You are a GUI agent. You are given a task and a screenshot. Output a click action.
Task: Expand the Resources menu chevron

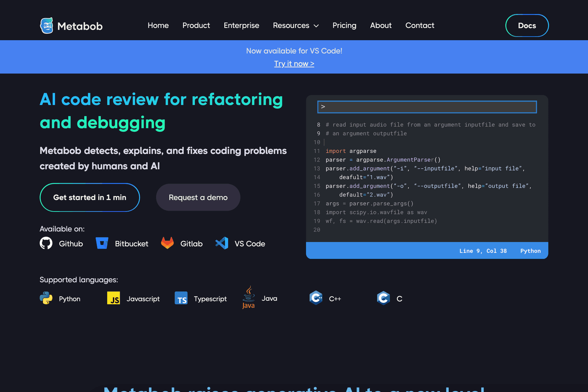click(316, 26)
